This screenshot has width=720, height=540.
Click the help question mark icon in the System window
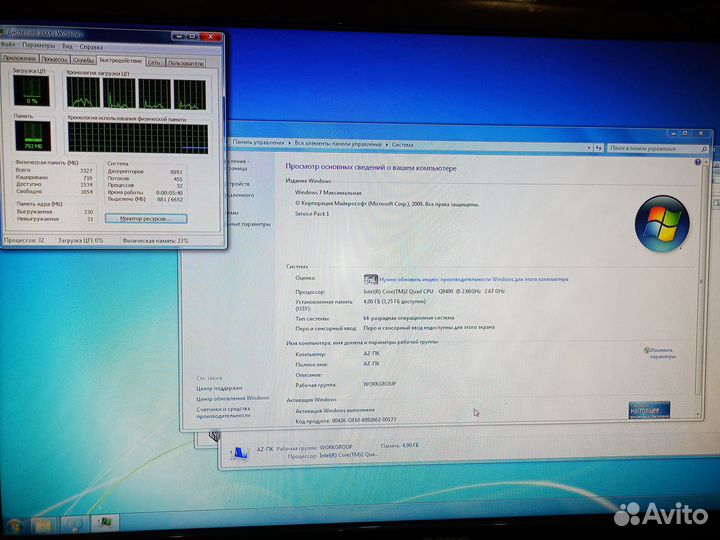click(698, 160)
